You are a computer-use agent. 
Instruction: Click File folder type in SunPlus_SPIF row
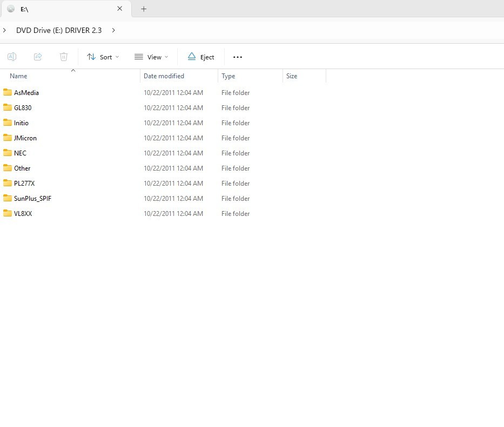point(236,198)
